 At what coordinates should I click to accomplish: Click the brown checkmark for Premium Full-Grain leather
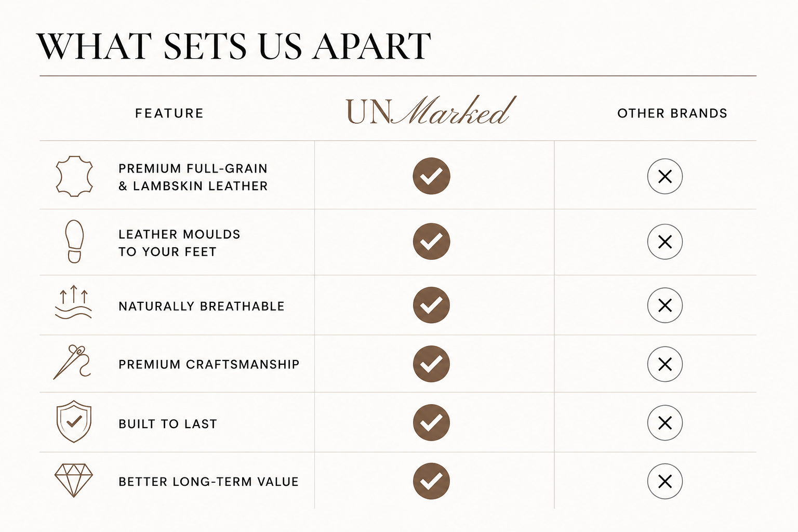pos(431,176)
